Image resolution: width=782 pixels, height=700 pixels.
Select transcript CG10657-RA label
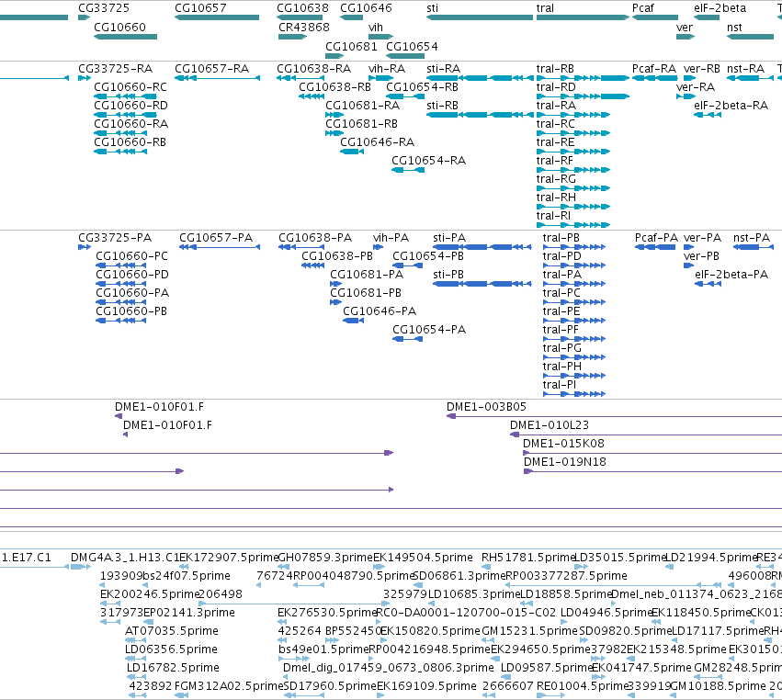coord(211,68)
